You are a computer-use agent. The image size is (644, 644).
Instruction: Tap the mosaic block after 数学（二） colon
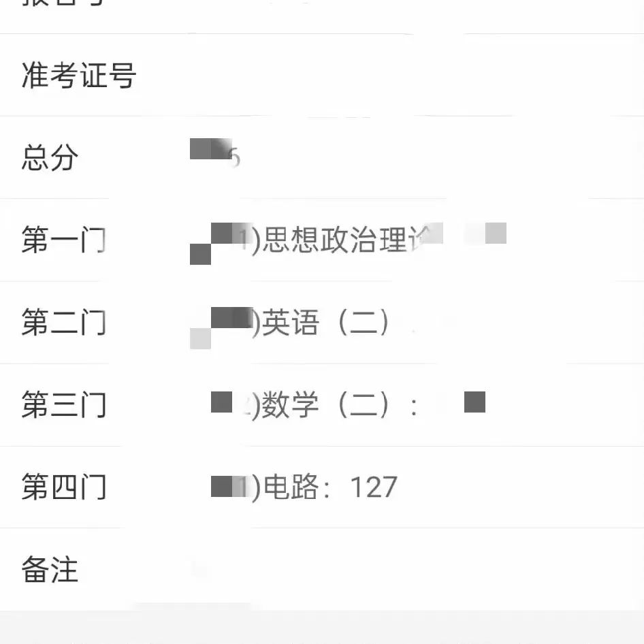(474, 402)
